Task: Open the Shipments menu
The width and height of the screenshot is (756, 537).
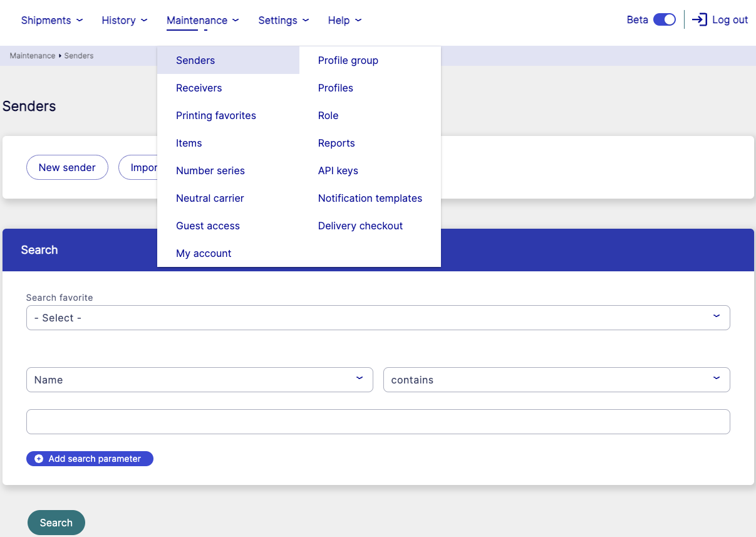Action: (x=51, y=20)
